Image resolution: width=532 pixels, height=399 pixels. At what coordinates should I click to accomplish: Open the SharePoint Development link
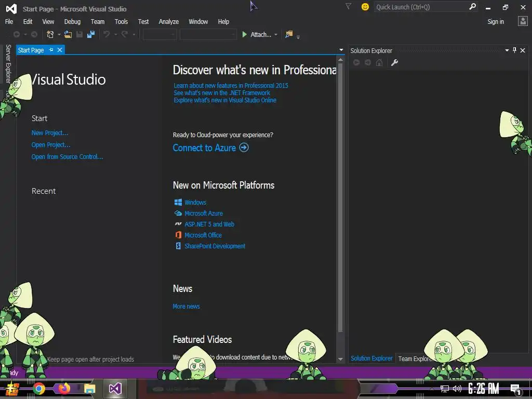[215, 246]
